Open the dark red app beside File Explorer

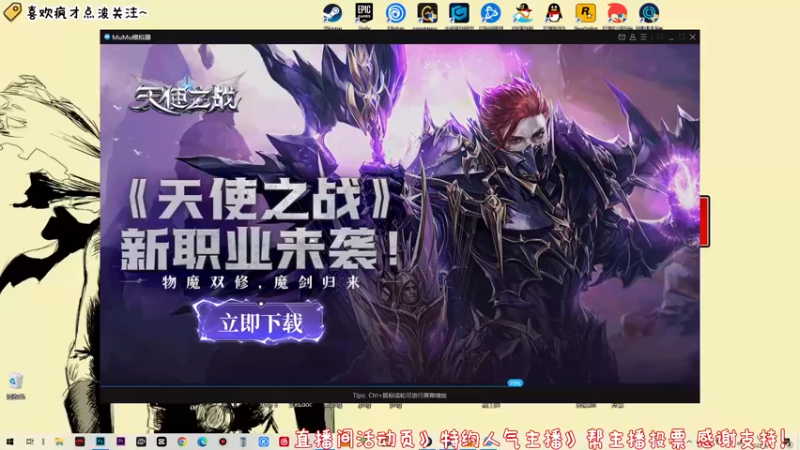coord(80,442)
